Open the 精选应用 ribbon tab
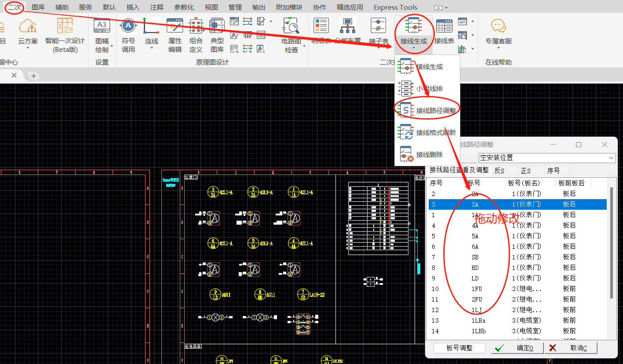 click(x=350, y=7)
